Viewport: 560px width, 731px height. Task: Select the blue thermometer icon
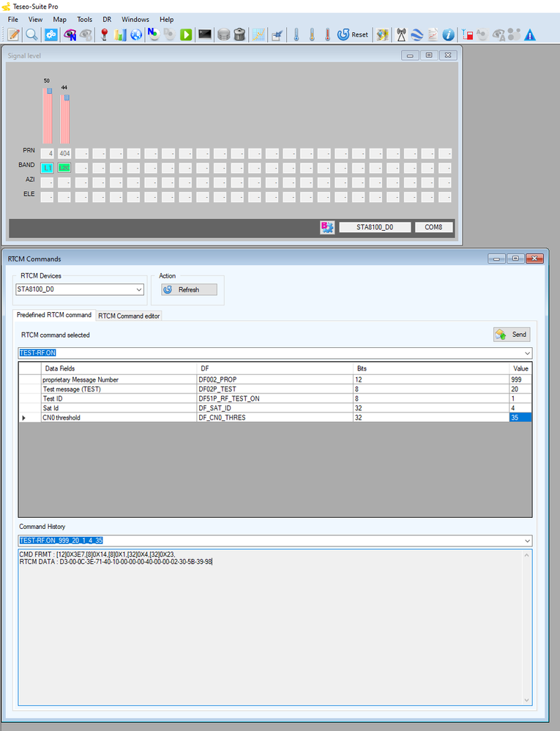[296, 34]
